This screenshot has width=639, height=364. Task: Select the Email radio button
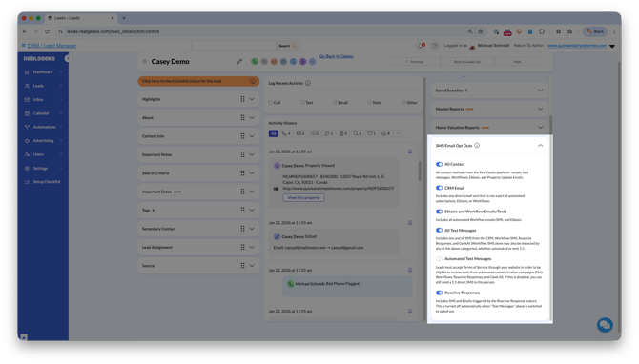click(335, 102)
